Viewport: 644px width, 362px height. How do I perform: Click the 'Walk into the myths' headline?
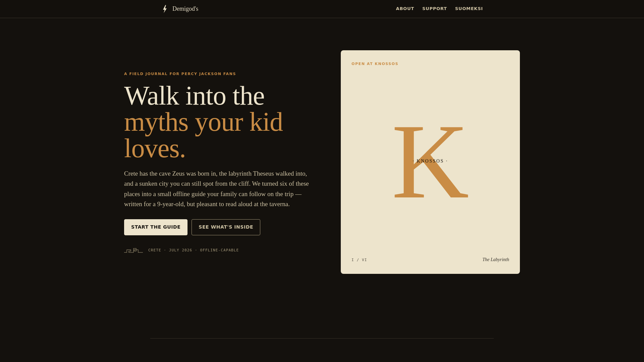point(203,122)
